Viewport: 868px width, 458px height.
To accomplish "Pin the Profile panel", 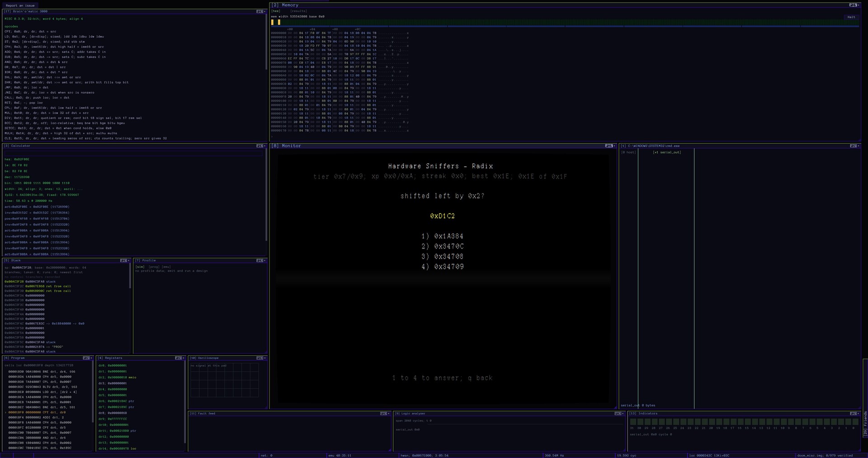I will 259,260.
